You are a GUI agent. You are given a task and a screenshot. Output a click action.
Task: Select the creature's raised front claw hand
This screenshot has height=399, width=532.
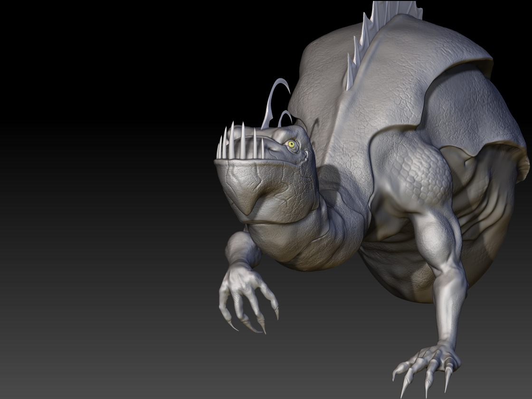[x=248, y=299]
